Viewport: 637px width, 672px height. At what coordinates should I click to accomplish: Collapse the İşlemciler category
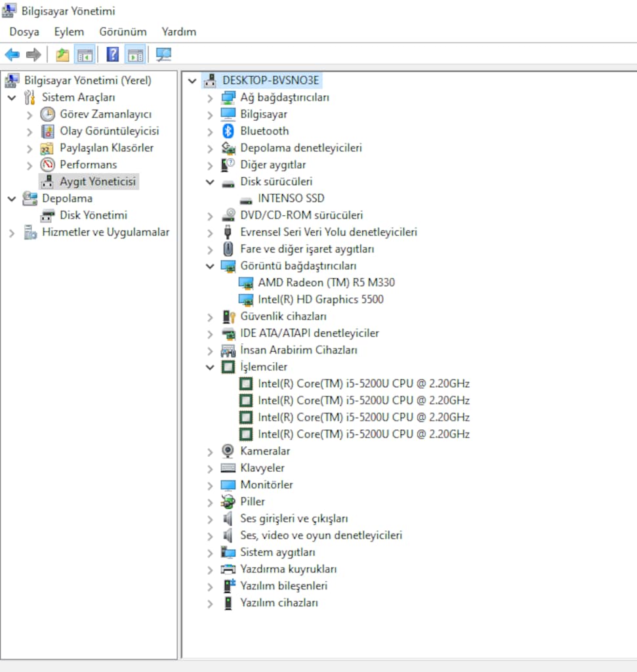[x=210, y=367]
